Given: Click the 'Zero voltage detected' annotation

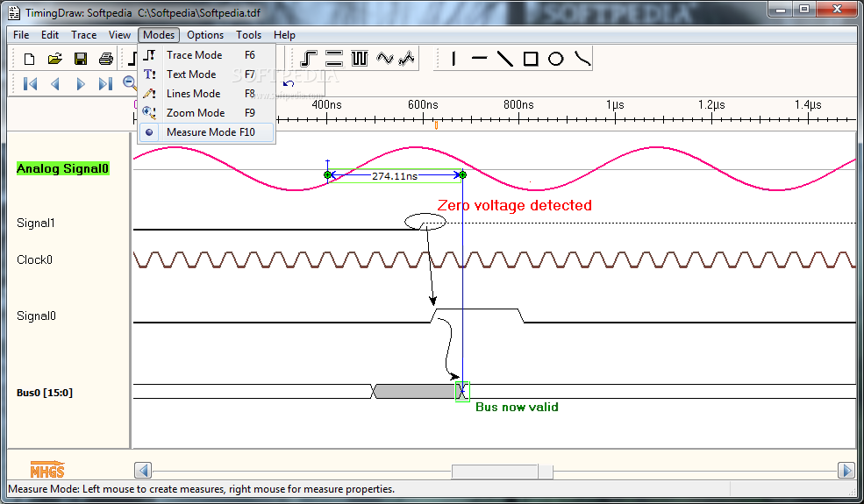Looking at the screenshot, I should click(515, 205).
